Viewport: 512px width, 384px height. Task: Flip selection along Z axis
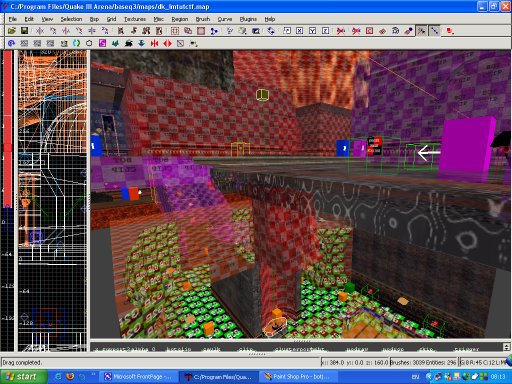[x=92, y=31]
